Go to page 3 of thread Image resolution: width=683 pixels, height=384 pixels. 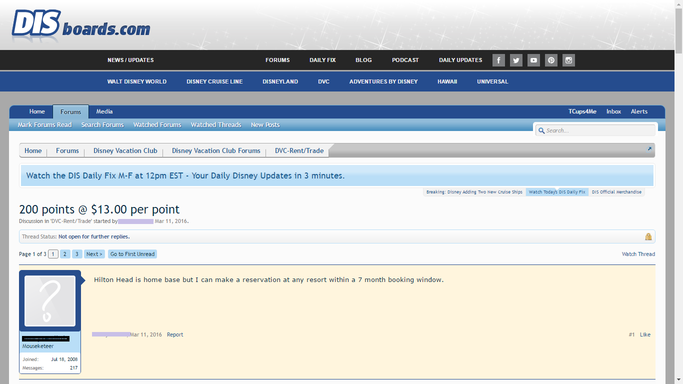point(77,254)
